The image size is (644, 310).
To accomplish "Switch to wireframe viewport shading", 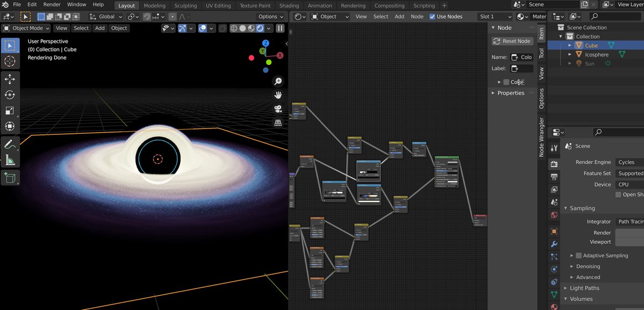I will [235, 28].
